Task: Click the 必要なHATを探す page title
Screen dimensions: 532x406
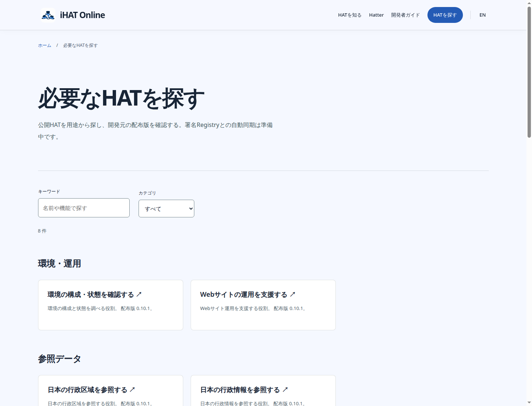Action: point(121,99)
